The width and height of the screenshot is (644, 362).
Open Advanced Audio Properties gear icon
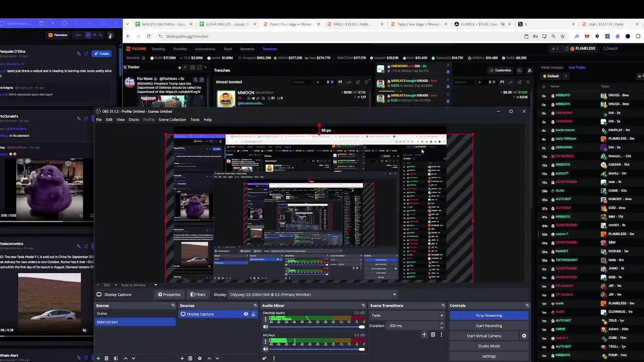(x=264, y=358)
